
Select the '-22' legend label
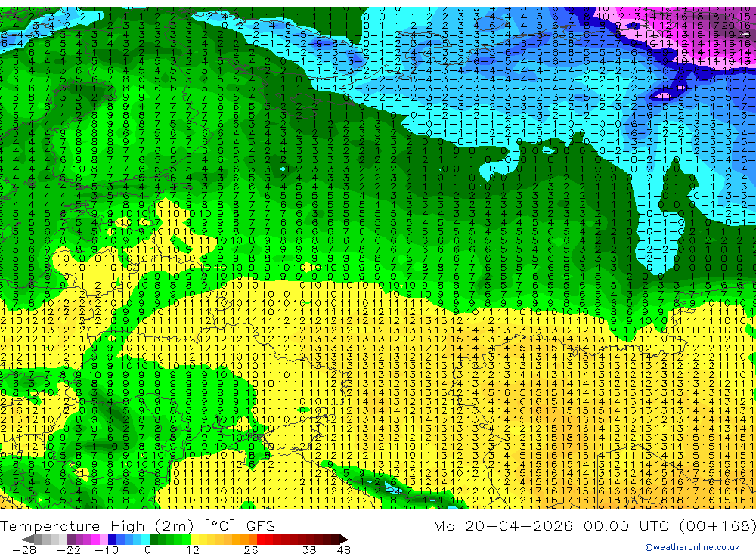69,549
